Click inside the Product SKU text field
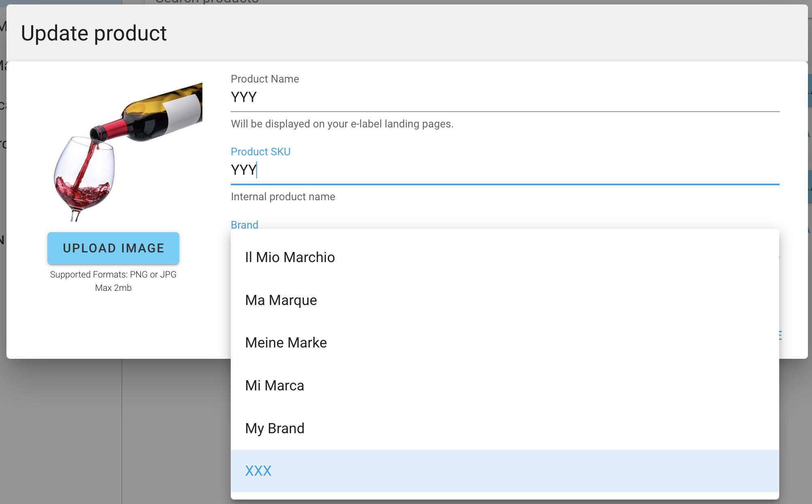 click(x=505, y=170)
